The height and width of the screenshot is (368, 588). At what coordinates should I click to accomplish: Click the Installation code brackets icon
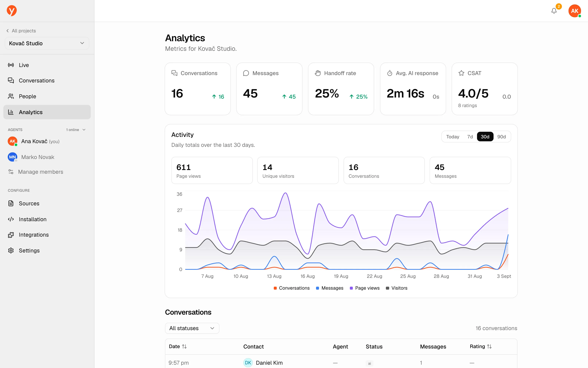click(x=11, y=219)
